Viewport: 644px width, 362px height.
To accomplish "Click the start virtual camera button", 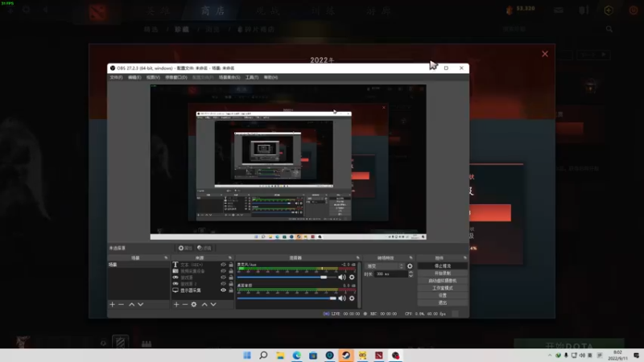I will pos(442,281).
